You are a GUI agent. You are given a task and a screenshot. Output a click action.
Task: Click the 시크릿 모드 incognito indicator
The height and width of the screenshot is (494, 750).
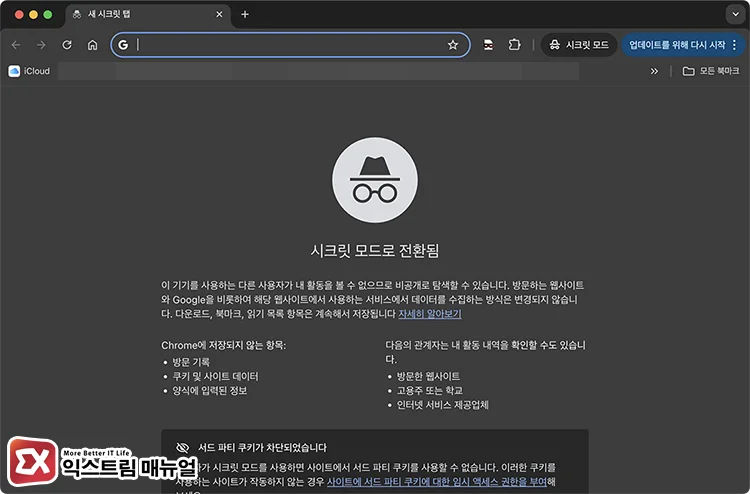click(x=579, y=45)
